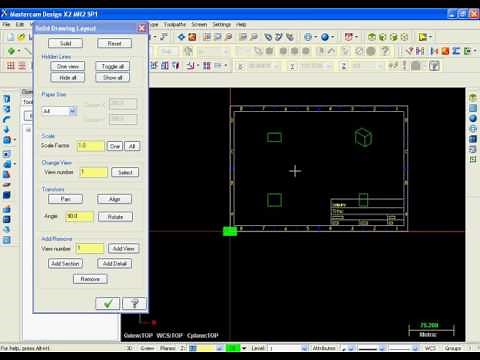This screenshot has height=360, width=480.
Task: Click the Reset button
Action: tap(114, 43)
